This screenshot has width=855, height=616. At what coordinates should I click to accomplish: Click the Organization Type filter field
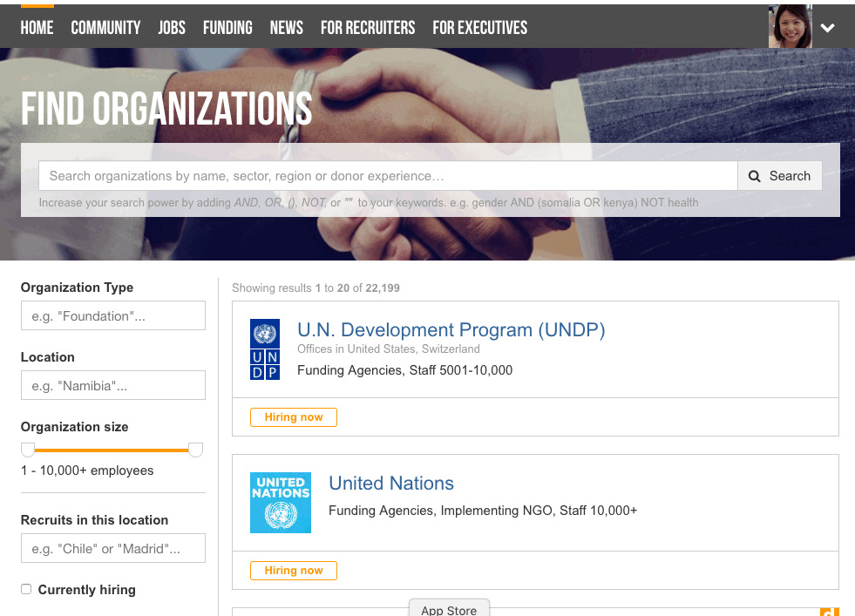pos(113,315)
